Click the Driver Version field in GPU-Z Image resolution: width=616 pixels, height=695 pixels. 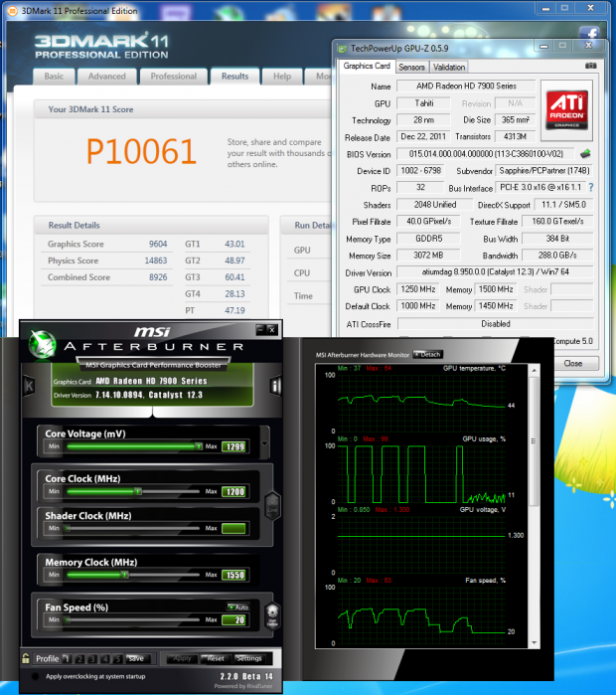tap(495, 271)
